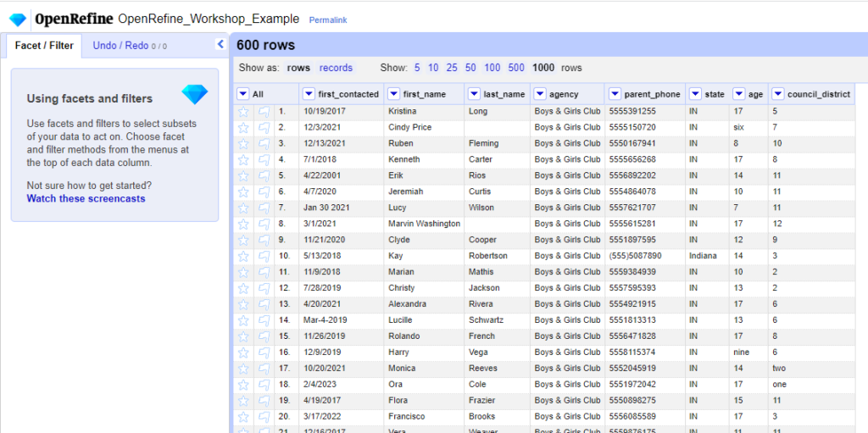Collapse the left facet panel arrow
868x433 pixels.
click(220, 44)
